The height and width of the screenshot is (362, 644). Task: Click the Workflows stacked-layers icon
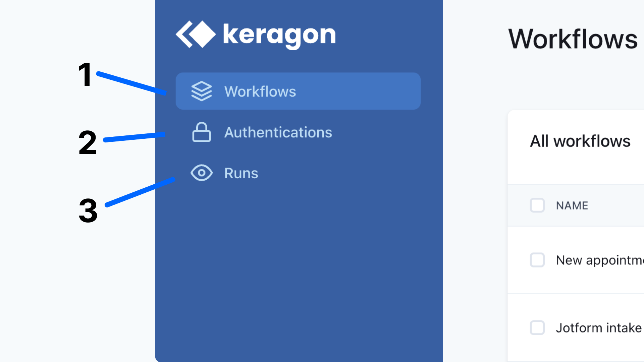point(202,91)
